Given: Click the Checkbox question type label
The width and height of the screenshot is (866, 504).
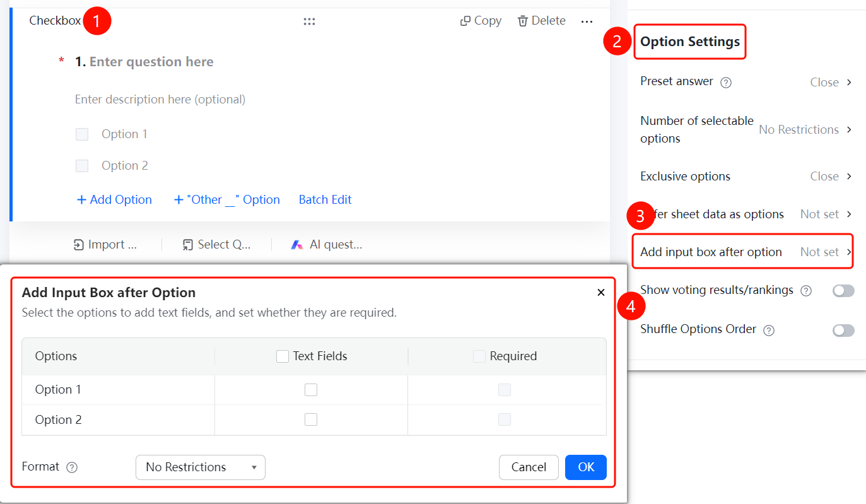Looking at the screenshot, I should (x=55, y=21).
